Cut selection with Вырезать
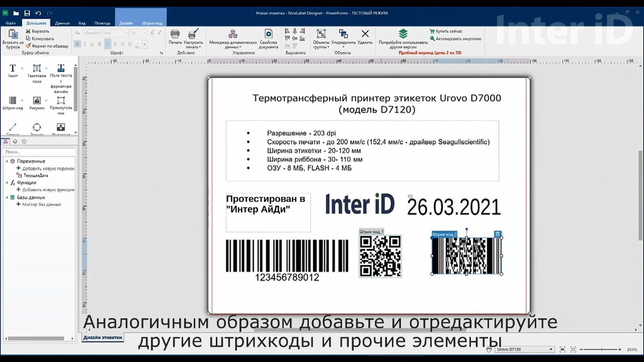This screenshot has width=644, height=362. (x=37, y=32)
